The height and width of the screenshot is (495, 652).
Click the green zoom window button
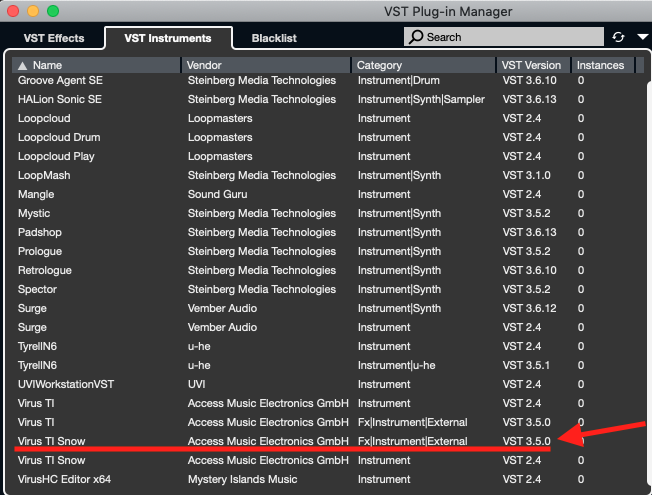53,11
